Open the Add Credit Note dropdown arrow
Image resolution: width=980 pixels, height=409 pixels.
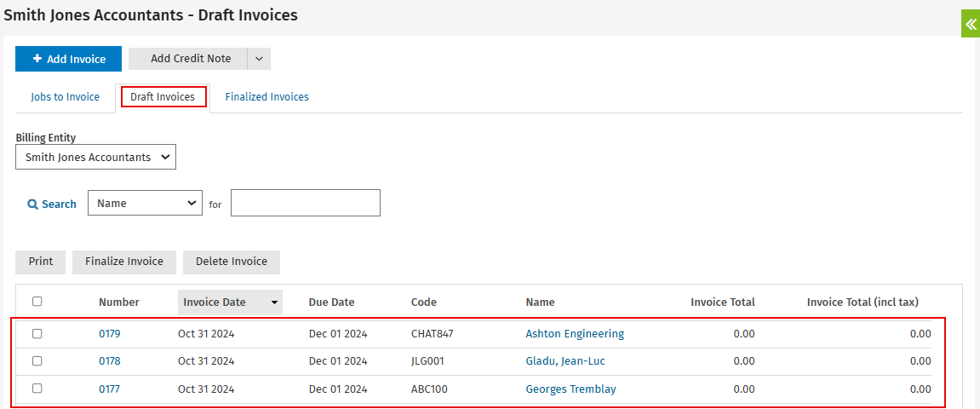tap(260, 59)
